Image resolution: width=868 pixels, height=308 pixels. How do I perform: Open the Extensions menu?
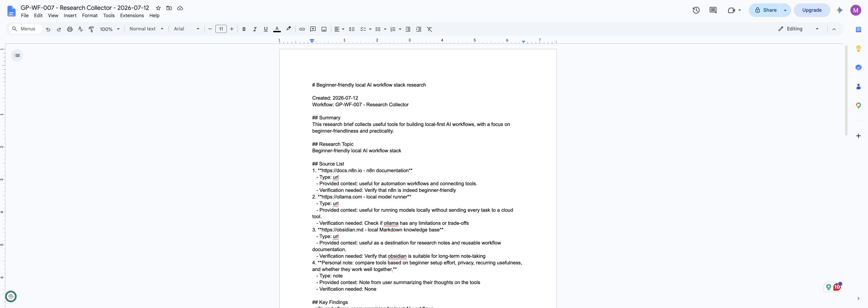(132, 16)
